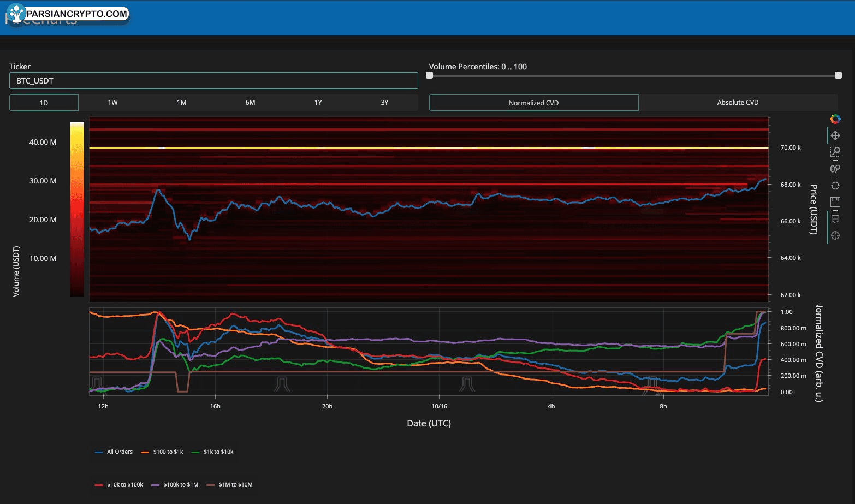Screen dimensions: 855x504
Task: Toggle the Wheel Zoom tool
Action: pyautogui.click(x=835, y=169)
